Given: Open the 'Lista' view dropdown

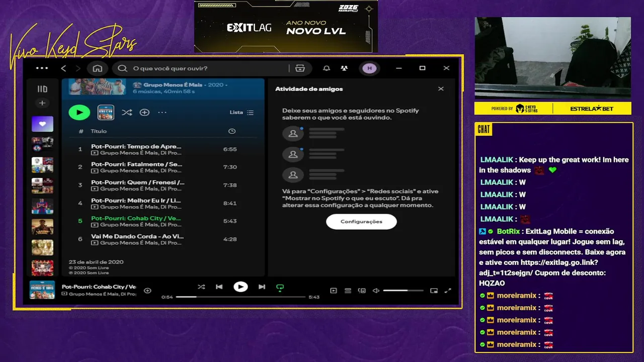Looking at the screenshot, I should tap(242, 113).
